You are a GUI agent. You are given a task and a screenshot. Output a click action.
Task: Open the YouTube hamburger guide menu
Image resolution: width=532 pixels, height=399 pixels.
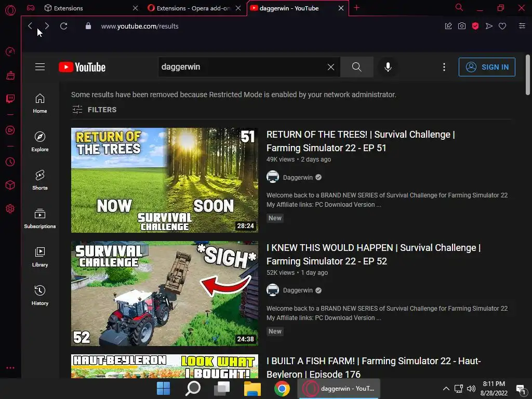(40, 67)
